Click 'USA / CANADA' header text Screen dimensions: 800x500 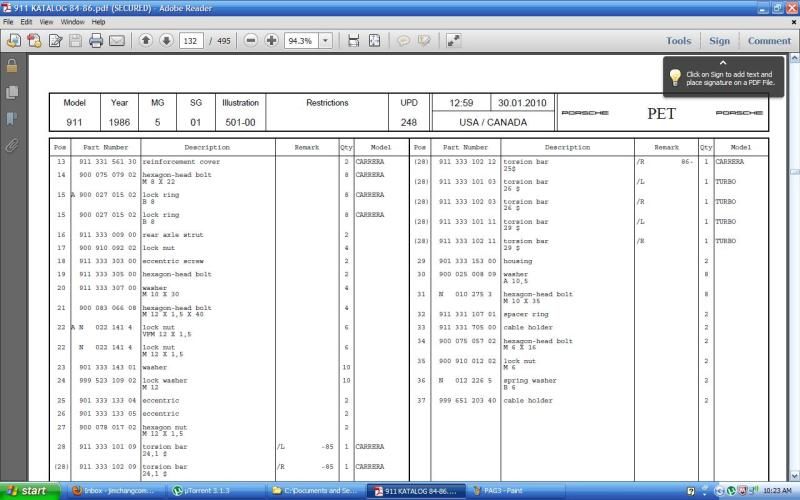[493, 122]
